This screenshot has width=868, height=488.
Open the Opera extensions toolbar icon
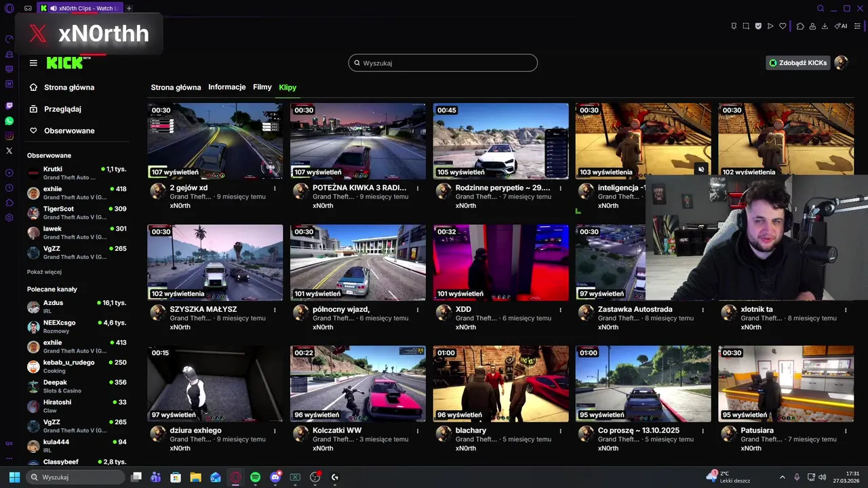pyautogui.click(x=800, y=26)
